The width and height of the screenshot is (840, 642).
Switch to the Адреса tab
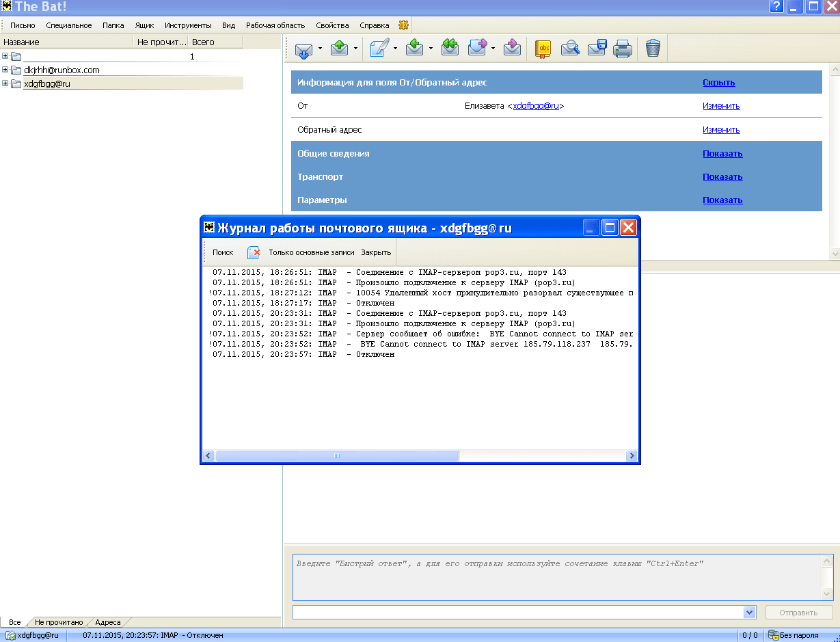(x=108, y=622)
